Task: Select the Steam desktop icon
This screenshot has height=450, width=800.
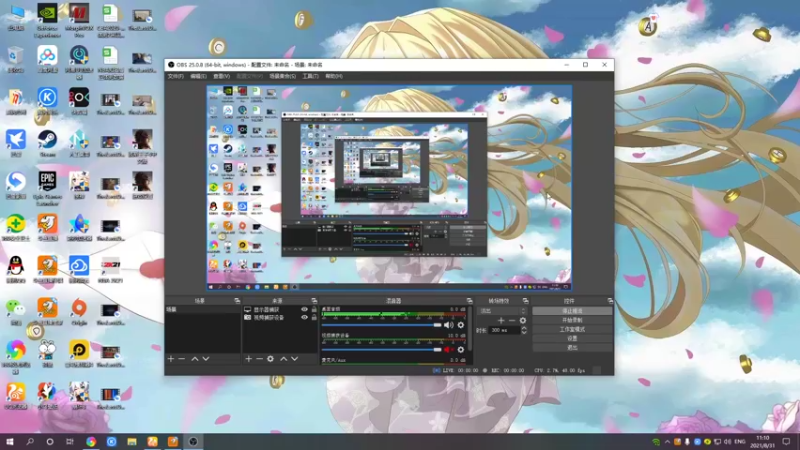Action: pos(47,143)
